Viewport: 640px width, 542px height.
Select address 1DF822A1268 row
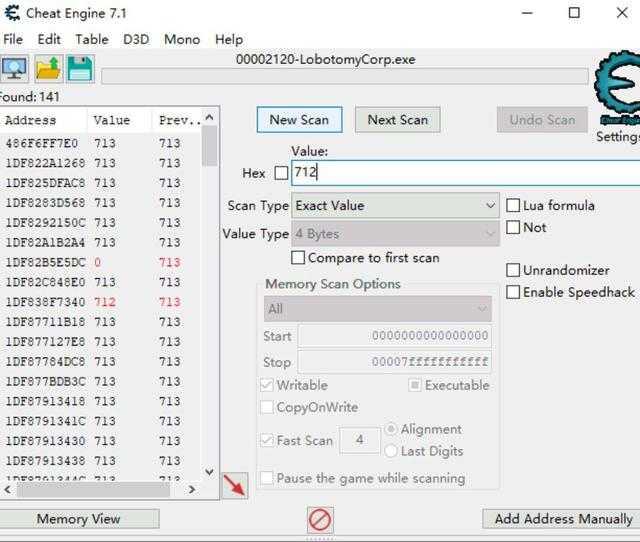click(x=100, y=163)
